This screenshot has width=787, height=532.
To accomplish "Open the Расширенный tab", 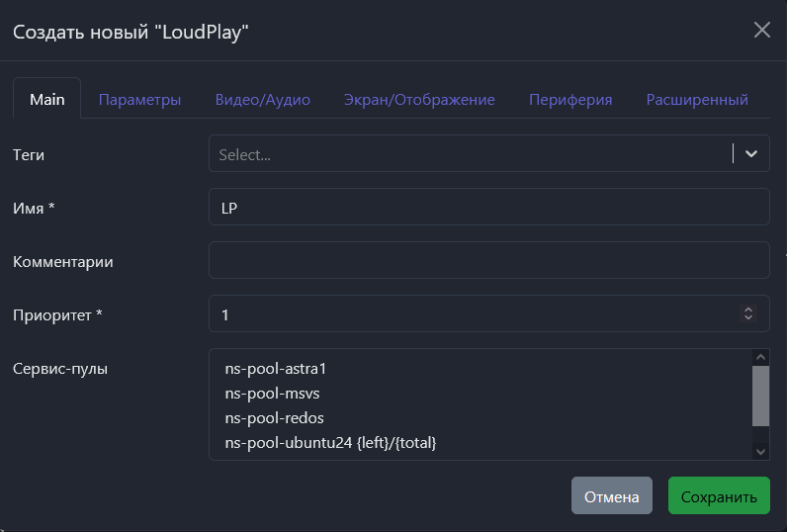I will (697, 99).
